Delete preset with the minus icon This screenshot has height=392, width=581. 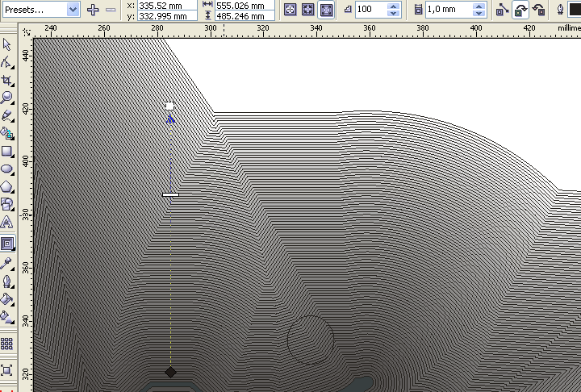(x=111, y=10)
